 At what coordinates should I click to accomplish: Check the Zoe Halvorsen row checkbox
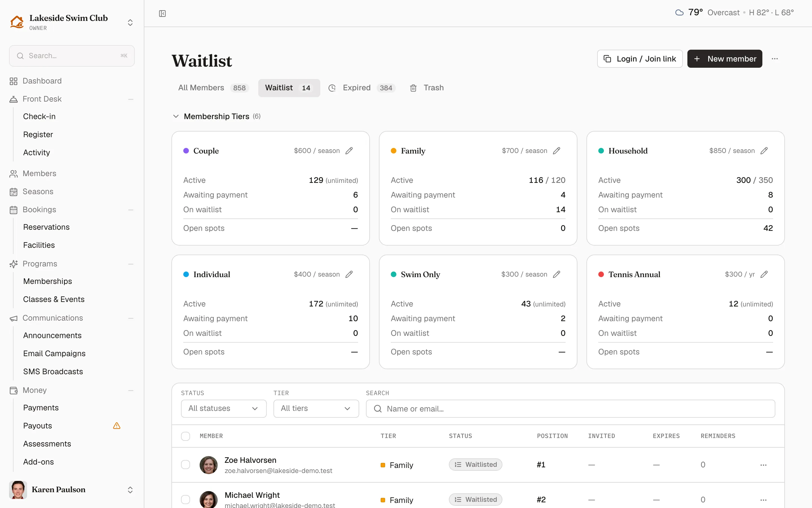186,465
